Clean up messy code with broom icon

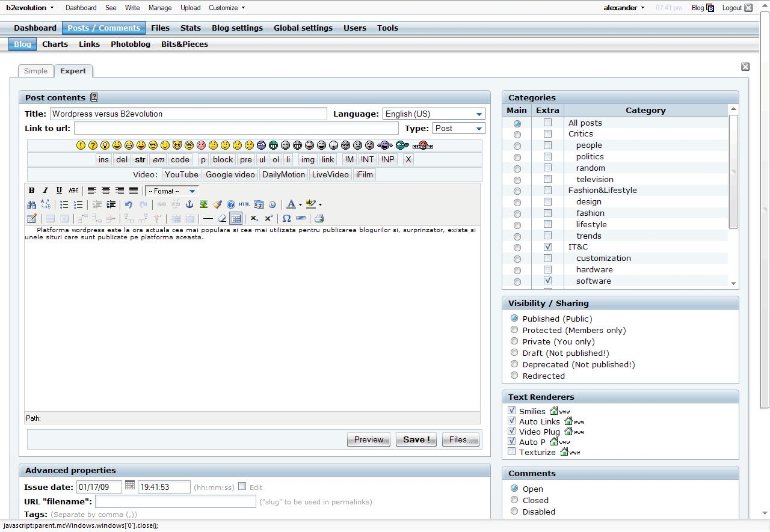218,204
